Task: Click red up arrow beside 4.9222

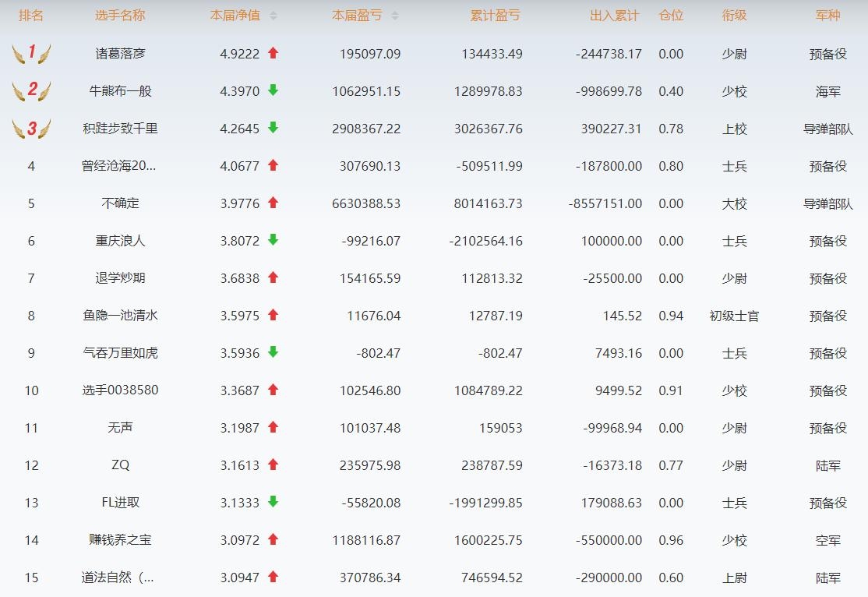Action: [273, 53]
